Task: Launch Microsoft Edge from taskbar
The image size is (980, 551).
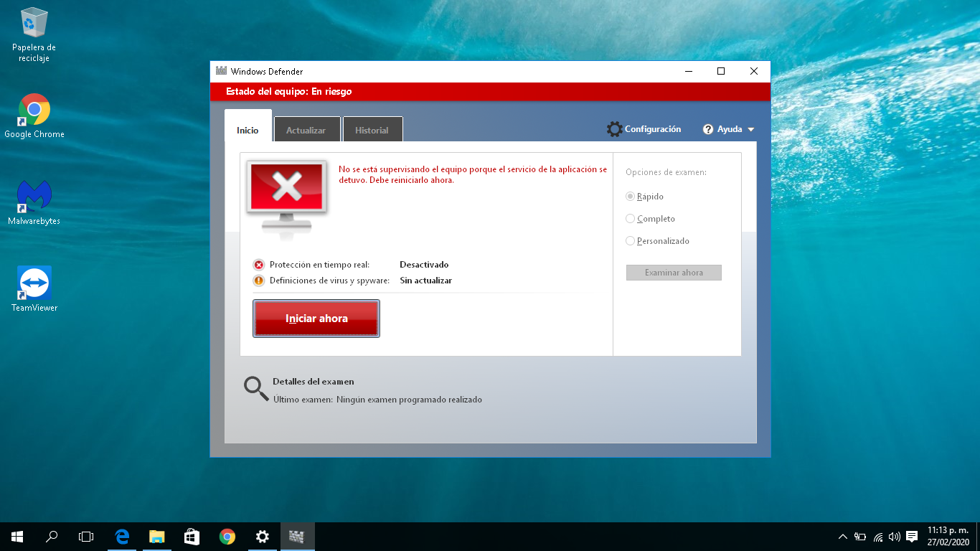Action: 122,537
